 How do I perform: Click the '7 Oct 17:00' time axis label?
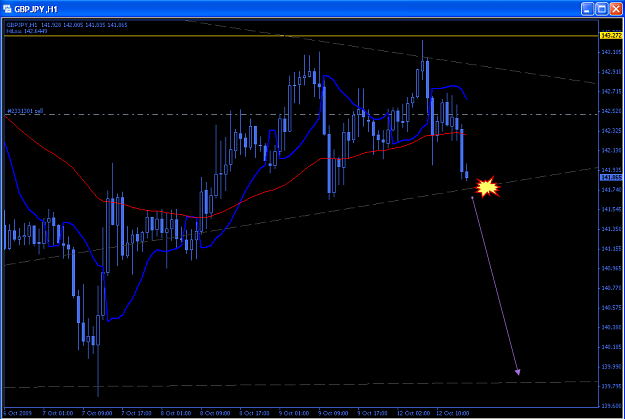[x=136, y=413]
